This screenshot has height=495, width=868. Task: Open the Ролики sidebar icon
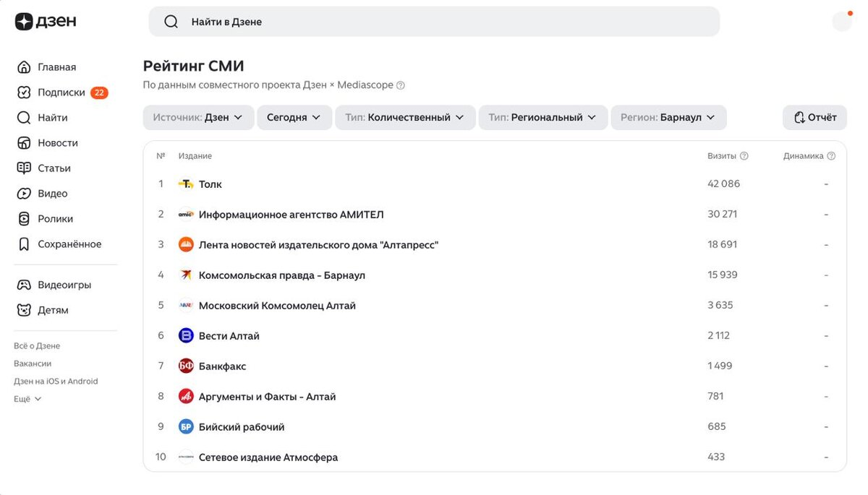[x=25, y=219]
